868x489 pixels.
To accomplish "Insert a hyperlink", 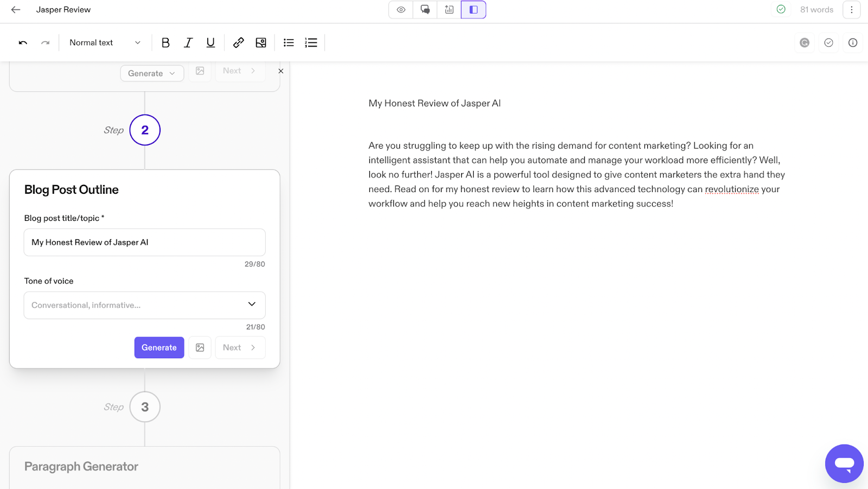I will click(x=238, y=42).
